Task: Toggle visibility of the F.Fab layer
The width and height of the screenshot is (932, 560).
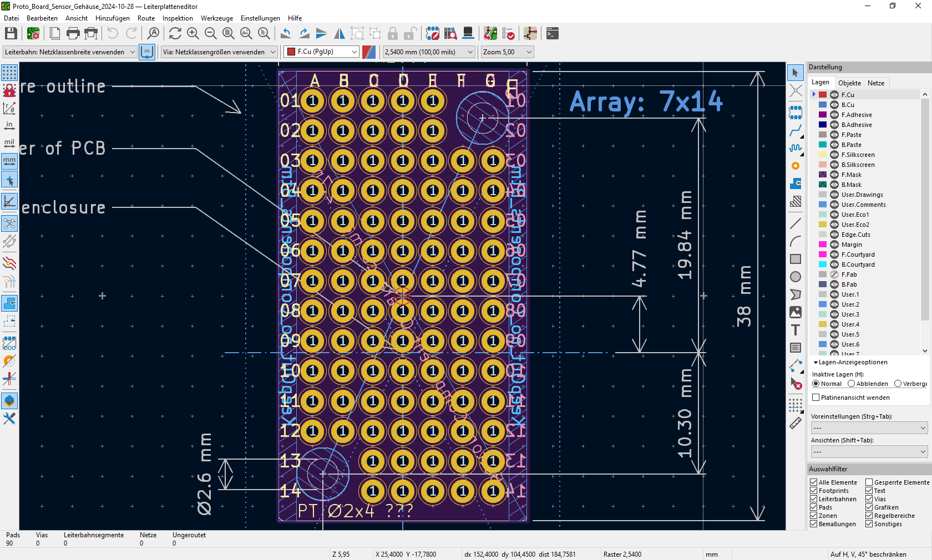Action: [x=834, y=274]
